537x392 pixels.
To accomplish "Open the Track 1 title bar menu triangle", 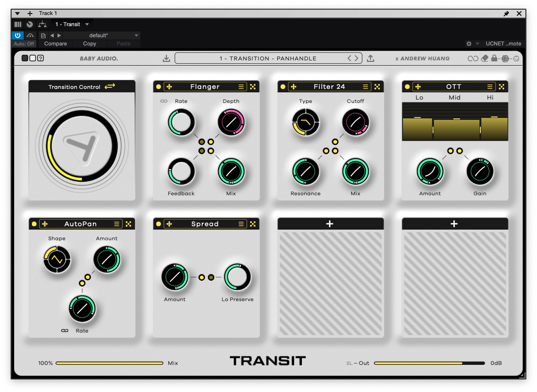I will (x=17, y=14).
